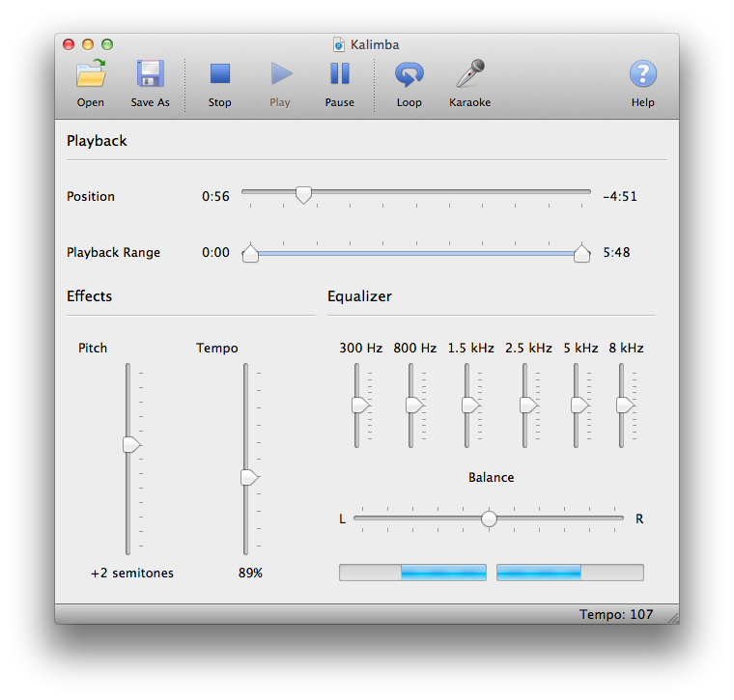Screen dimensions: 734x700
Task: Click the Pitch slider thumb
Action: pyautogui.click(x=131, y=444)
